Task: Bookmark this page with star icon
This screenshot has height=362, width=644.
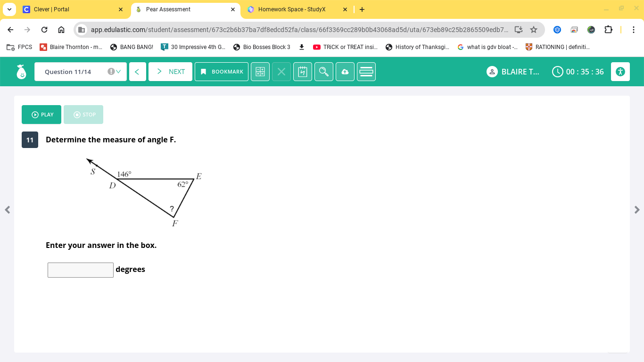Action: tap(534, 30)
